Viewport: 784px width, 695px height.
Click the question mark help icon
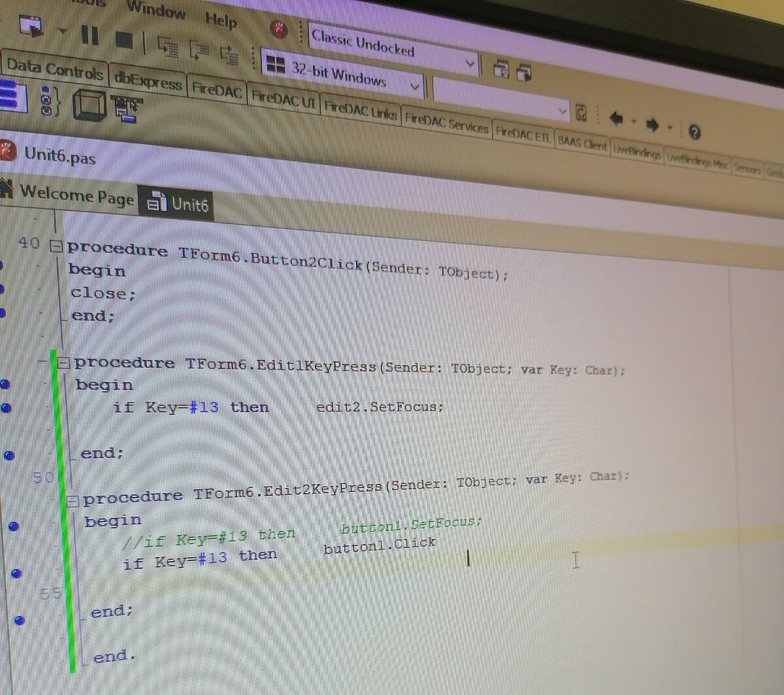[694, 132]
